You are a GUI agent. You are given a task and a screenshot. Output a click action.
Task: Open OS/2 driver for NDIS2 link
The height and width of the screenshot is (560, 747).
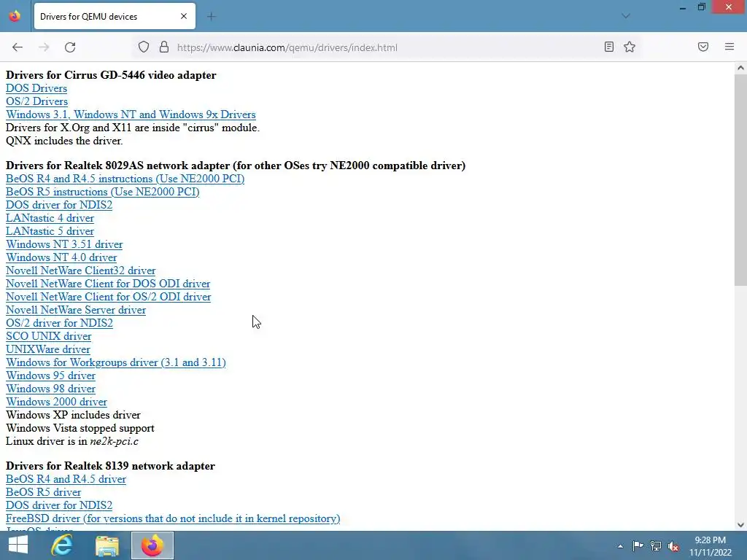click(x=60, y=323)
